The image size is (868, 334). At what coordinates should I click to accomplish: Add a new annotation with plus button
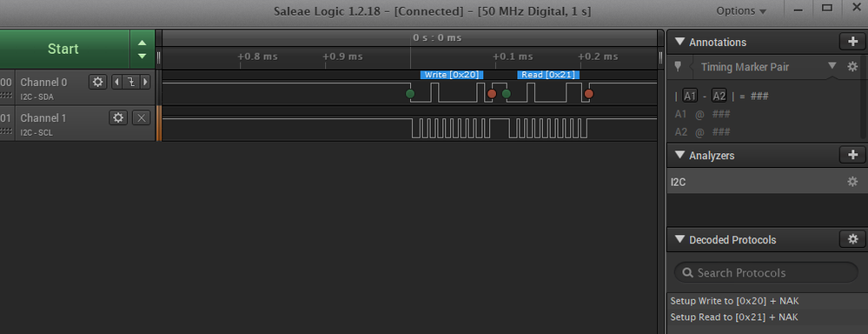pos(852,42)
